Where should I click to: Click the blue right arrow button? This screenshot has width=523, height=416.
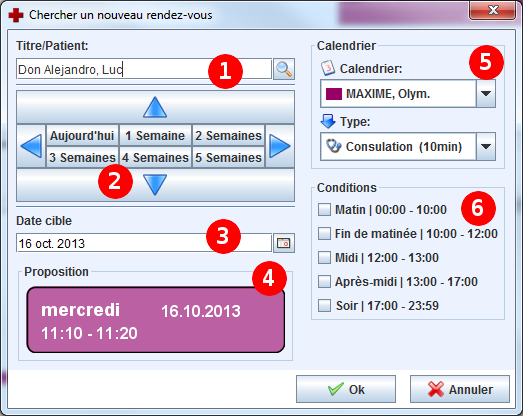pyautogui.click(x=280, y=146)
